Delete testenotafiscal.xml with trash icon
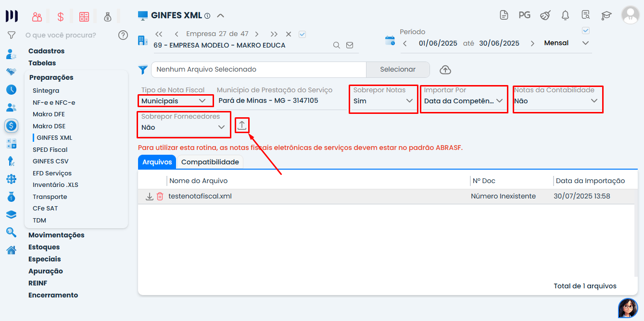Image resolution: width=644 pixels, height=321 pixels. click(160, 197)
